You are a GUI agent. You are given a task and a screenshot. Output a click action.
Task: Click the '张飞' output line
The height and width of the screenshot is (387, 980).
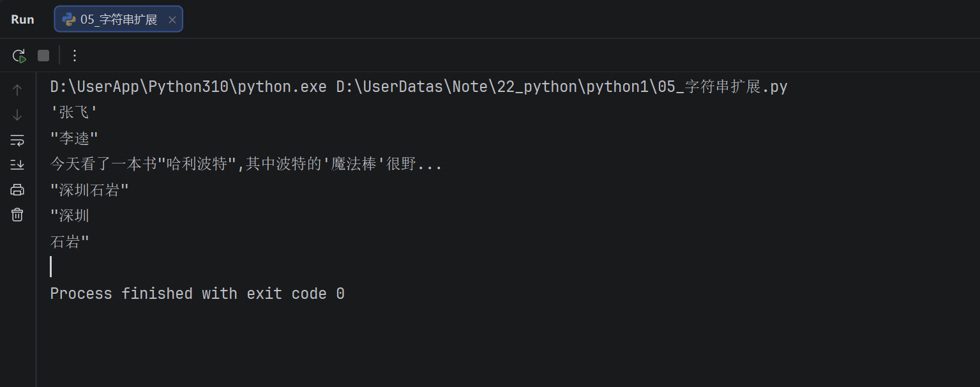(x=74, y=112)
